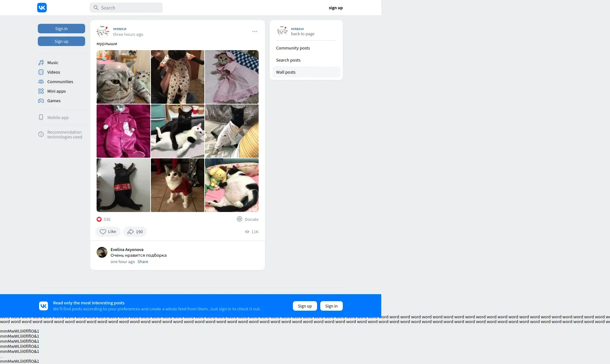This screenshot has width=610, height=364.
Task: Open Recommendation technologies info icon
Action: pyautogui.click(x=41, y=134)
